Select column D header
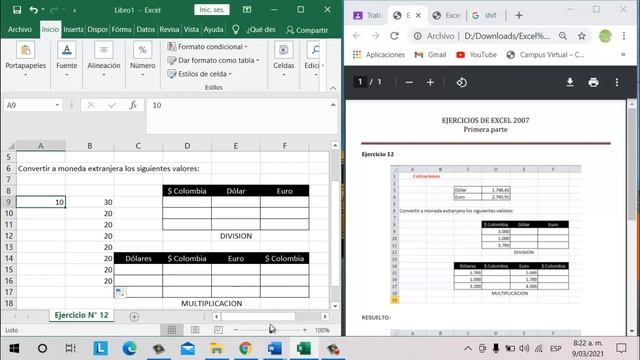Viewport: 640px width, 360px height. [x=187, y=146]
